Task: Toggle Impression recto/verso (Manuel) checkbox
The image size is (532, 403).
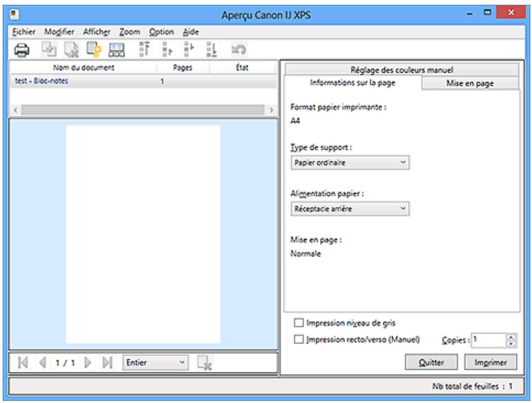Action: pyautogui.click(x=299, y=340)
